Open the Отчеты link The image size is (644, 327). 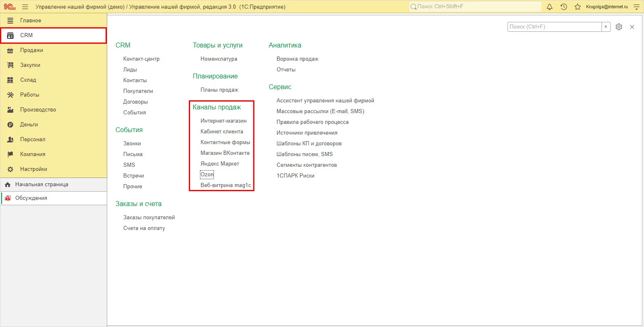(286, 70)
